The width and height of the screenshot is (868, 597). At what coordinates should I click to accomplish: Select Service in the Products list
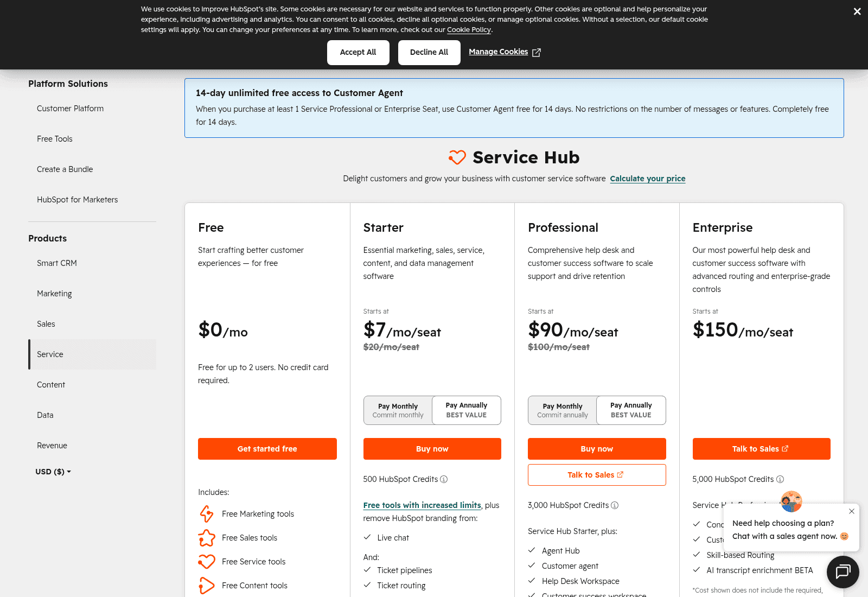92,354
